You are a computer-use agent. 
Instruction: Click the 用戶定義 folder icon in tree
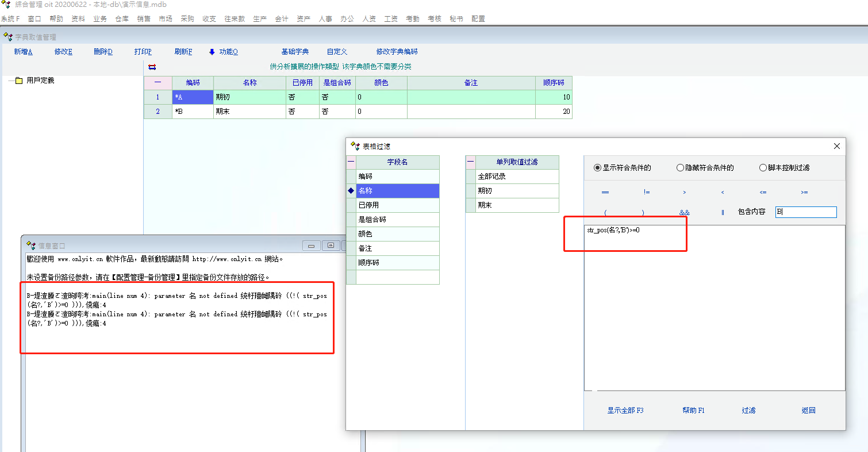coord(18,81)
